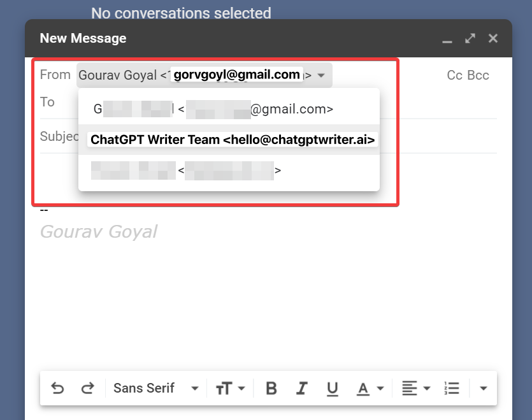Open the Sans Serif font dropdown
Screen dimensions: 532x420
155,388
